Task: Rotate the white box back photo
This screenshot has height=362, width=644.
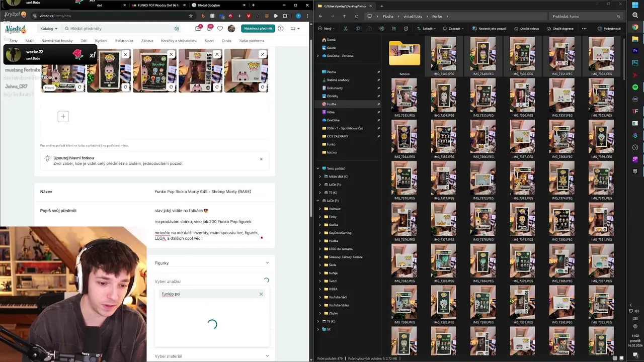Action: point(262,87)
